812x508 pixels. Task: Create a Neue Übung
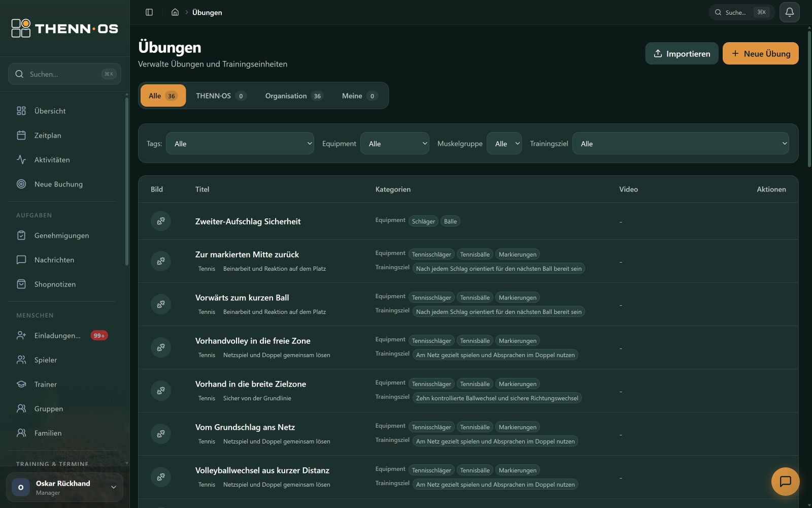(x=760, y=53)
